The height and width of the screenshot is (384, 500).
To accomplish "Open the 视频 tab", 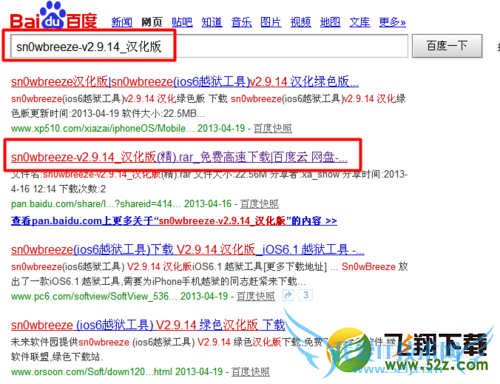I will [x=300, y=22].
